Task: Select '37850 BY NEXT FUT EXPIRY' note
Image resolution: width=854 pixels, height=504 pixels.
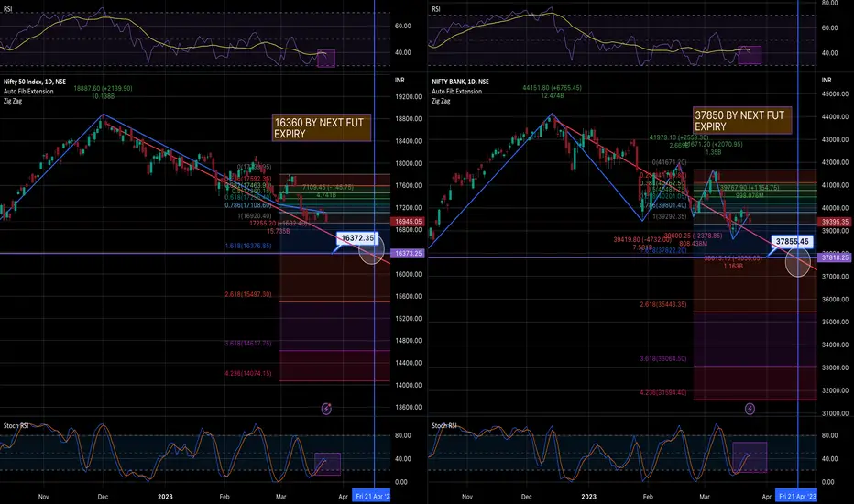Action: tap(742, 120)
